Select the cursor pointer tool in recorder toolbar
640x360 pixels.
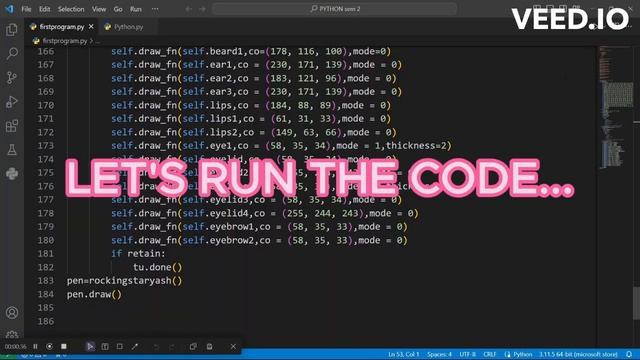tap(90, 347)
